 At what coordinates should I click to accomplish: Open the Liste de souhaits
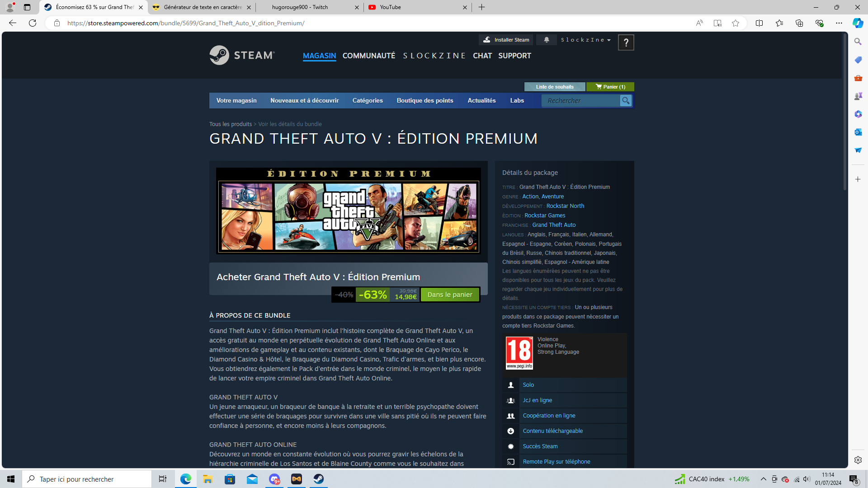(x=555, y=87)
